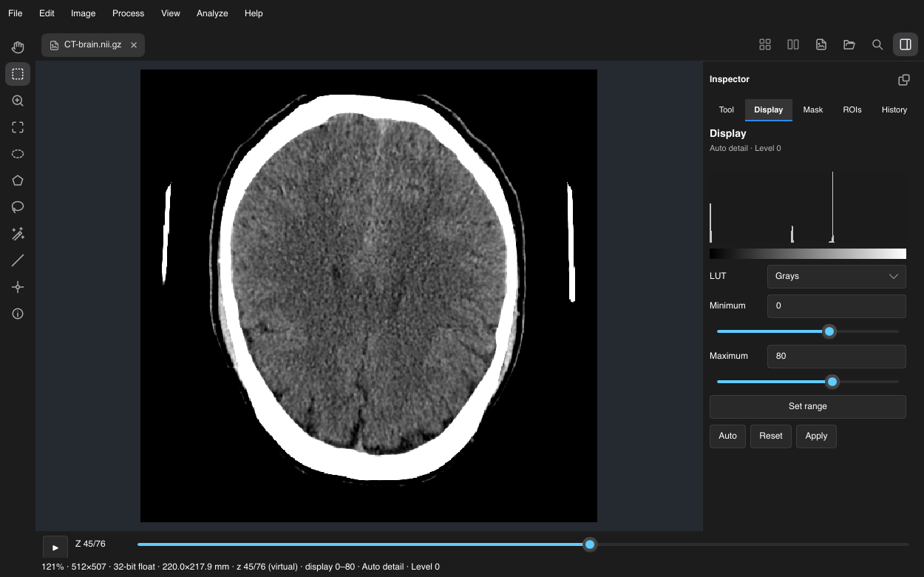
Task: Open the grid view layout icon
Action: (x=765, y=44)
